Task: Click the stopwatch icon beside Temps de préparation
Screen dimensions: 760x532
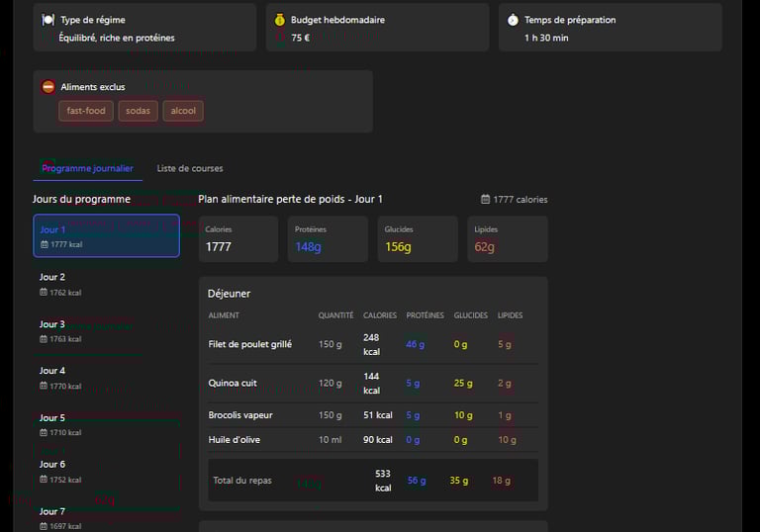Action: coord(513,20)
